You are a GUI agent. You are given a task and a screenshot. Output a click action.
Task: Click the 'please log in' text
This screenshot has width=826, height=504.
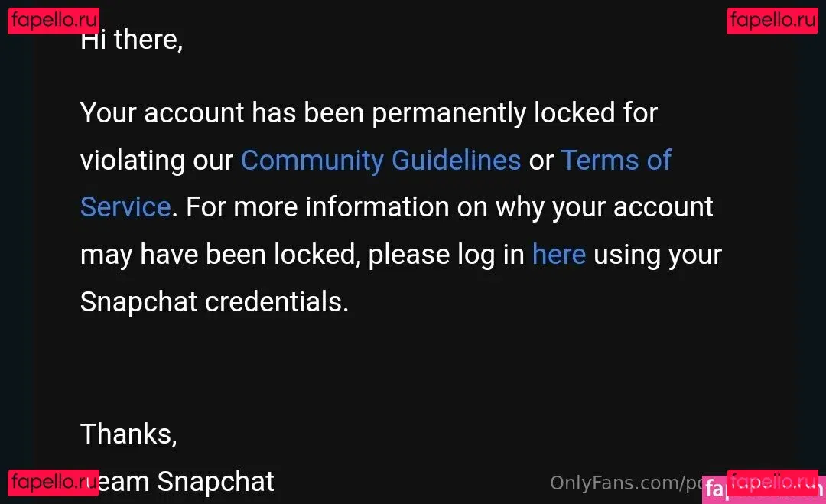point(446,255)
